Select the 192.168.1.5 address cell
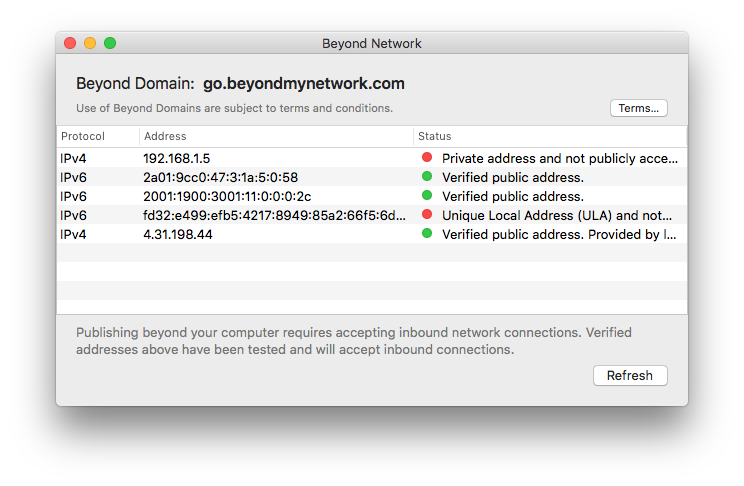Viewport: 744px width, 486px height. 177,159
